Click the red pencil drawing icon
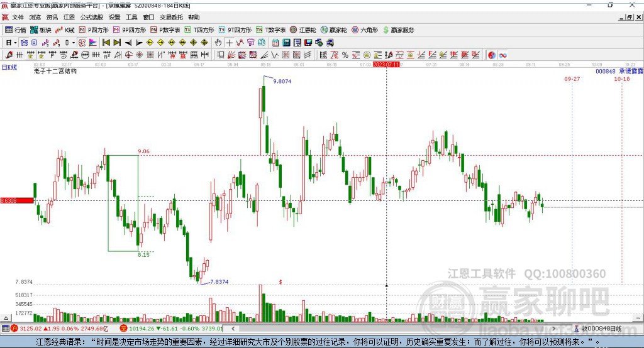 9,55
